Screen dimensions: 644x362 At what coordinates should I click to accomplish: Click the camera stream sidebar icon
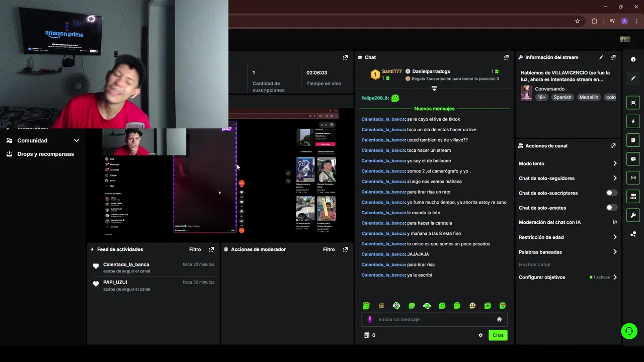click(x=633, y=196)
